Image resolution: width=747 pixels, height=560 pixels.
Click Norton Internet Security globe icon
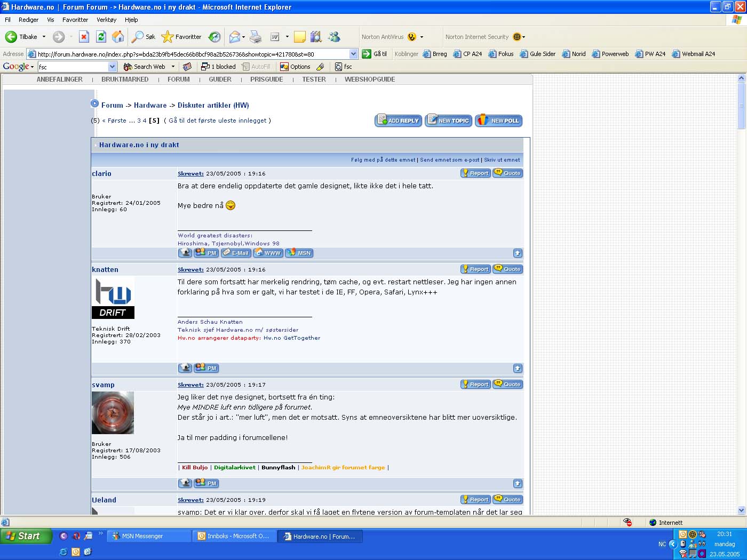(x=516, y=37)
